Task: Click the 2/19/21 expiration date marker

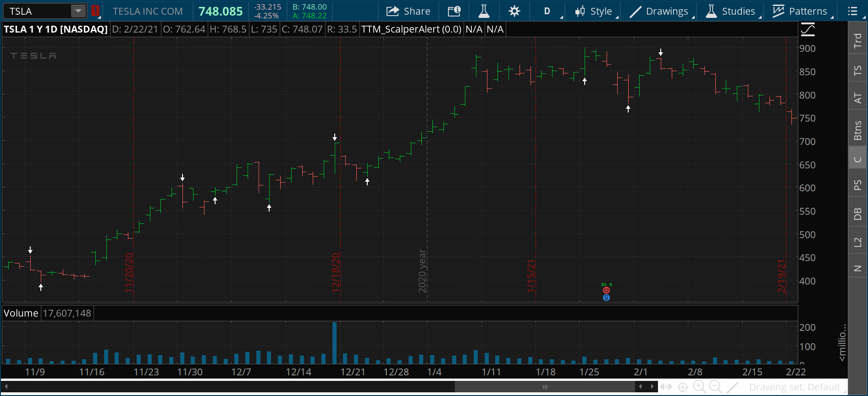Action: 781,276
